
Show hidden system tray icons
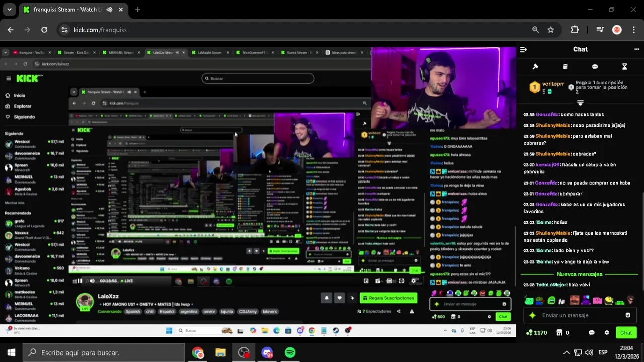click(x=566, y=352)
